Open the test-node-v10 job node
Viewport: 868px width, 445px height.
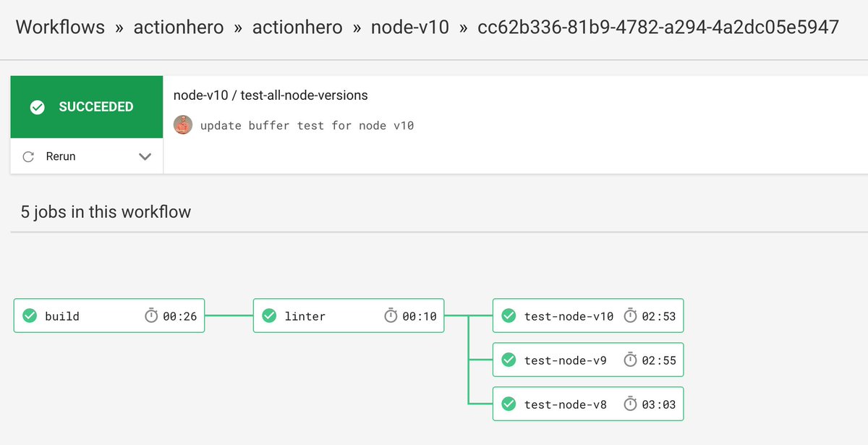point(588,315)
